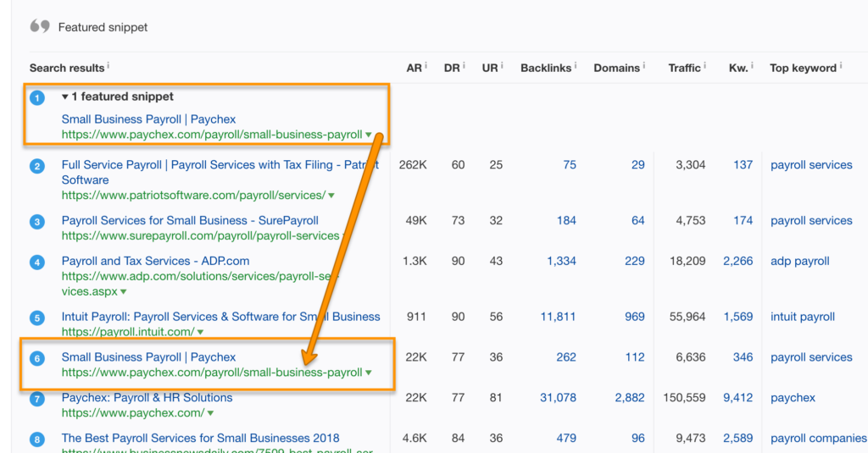Open dropdown arrow after row 6 paychex small-business-payroll URL

point(368,373)
